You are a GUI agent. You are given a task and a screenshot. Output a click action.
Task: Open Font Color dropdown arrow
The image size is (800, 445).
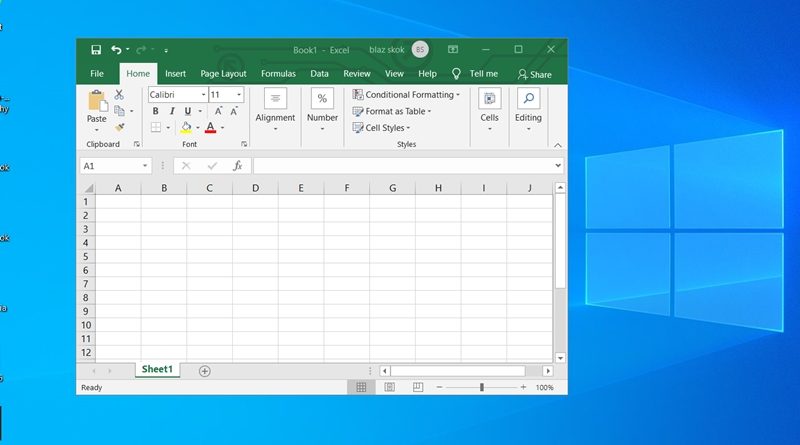point(222,128)
